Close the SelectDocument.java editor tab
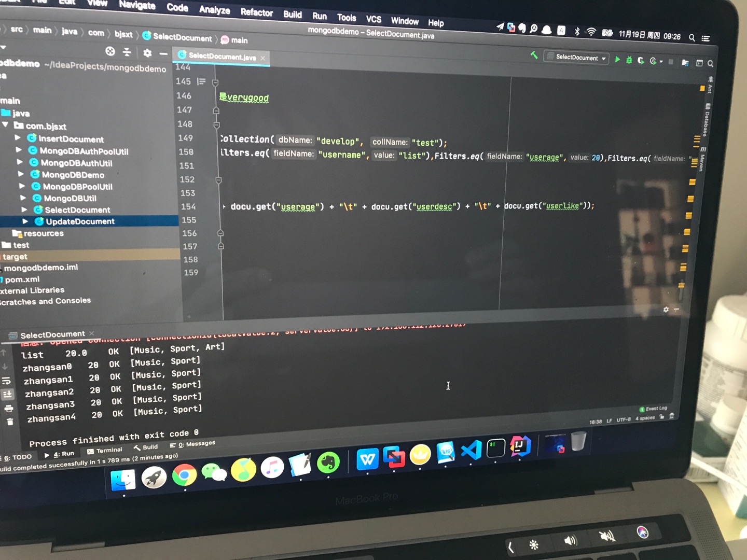Viewport: 747px width, 560px height. [x=263, y=58]
